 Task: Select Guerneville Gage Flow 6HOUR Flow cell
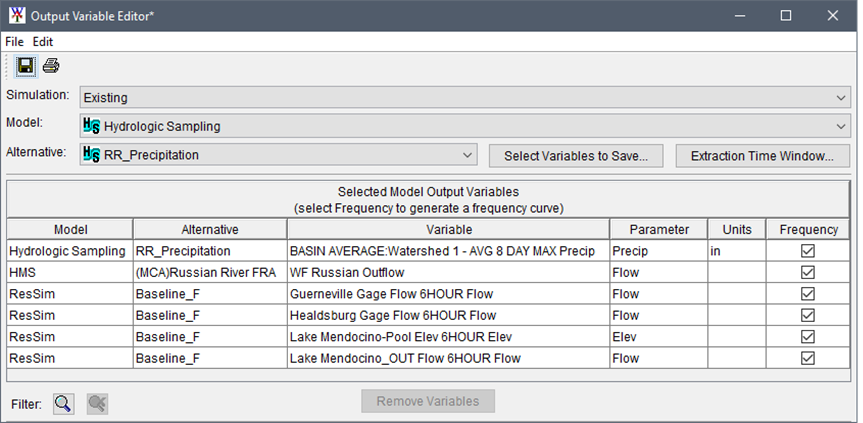click(449, 294)
